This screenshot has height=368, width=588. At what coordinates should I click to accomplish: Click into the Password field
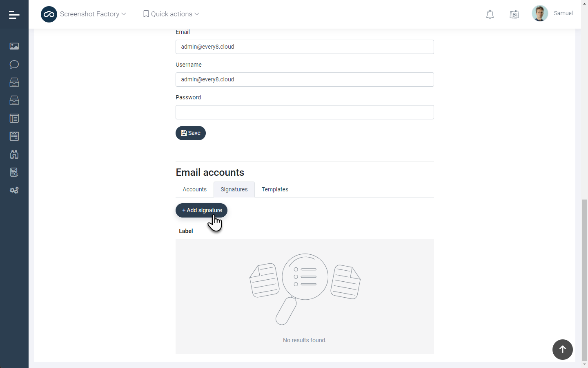[305, 112]
